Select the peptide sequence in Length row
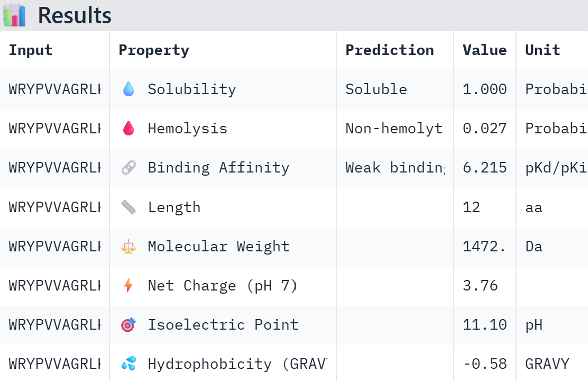 click(x=54, y=207)
